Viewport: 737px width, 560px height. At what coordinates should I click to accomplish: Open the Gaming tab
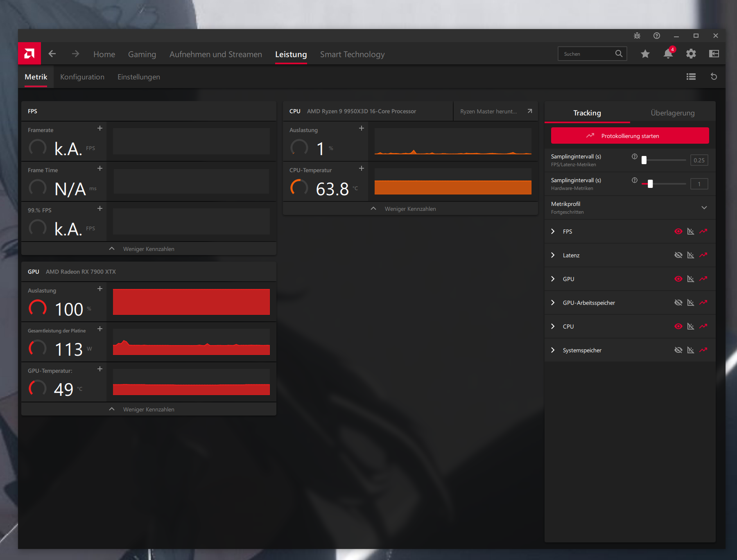142,54
